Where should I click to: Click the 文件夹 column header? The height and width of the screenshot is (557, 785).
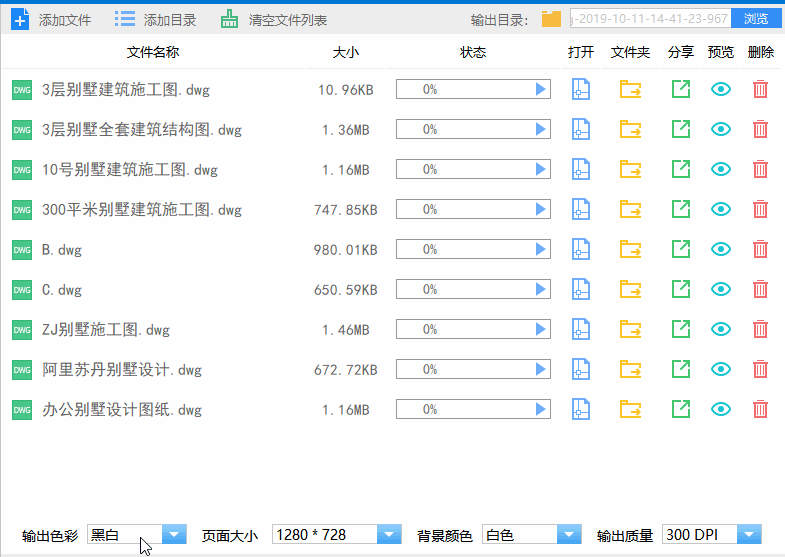pyautogui.click(x=630, y=52)
